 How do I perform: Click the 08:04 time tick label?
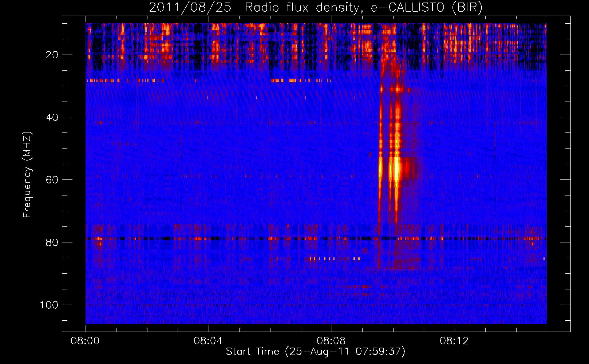[x=208, y=341]
